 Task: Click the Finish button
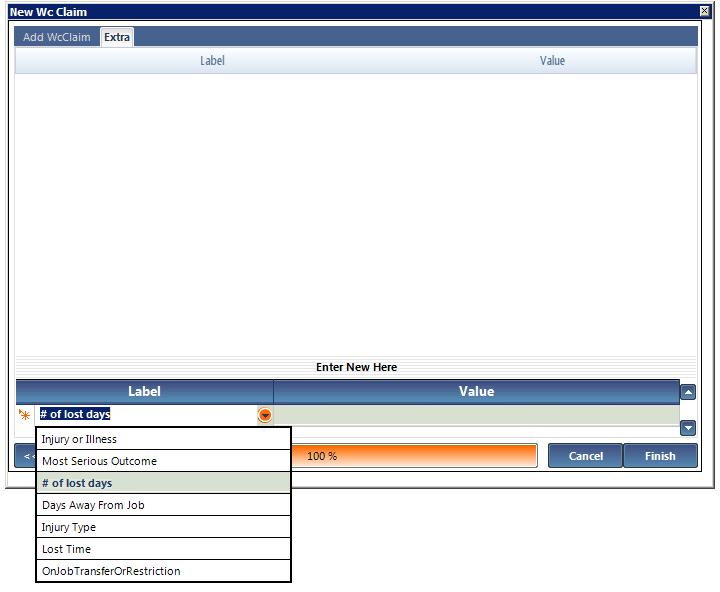click(660, 456)
